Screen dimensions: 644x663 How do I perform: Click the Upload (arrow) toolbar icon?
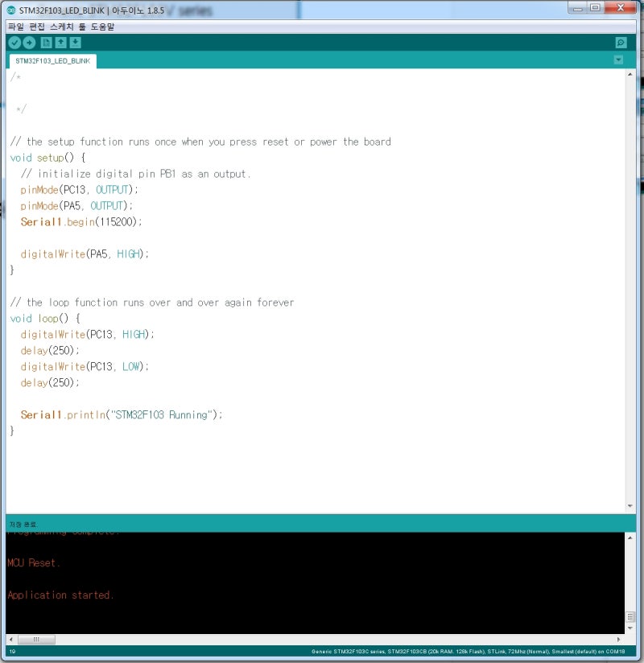coord(30,42)
